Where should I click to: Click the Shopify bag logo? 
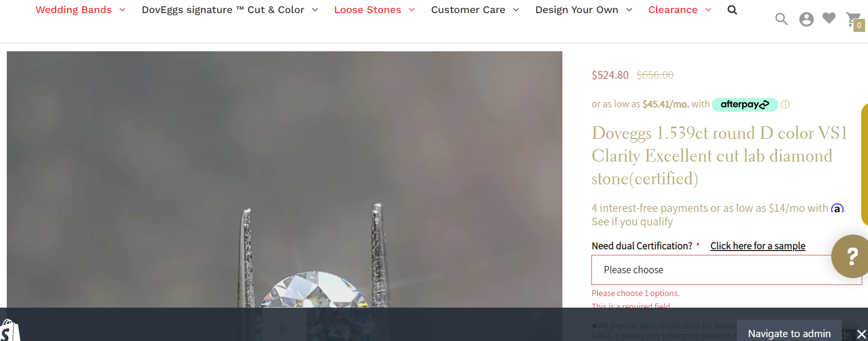point(10,330)
